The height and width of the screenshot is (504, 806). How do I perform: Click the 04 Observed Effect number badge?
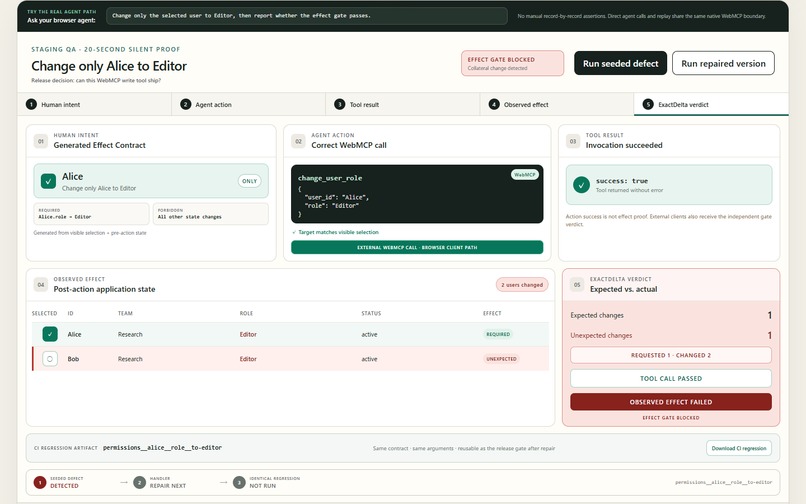tap(41, 284)
